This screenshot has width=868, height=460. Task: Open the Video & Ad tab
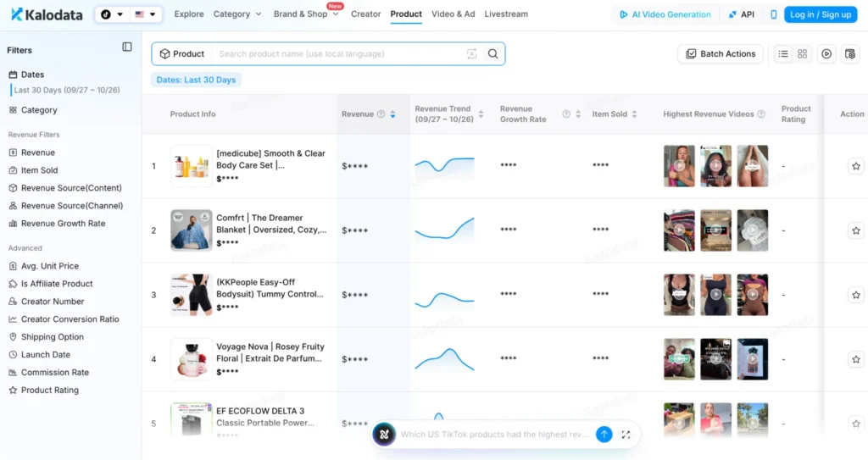click(453, 14)
